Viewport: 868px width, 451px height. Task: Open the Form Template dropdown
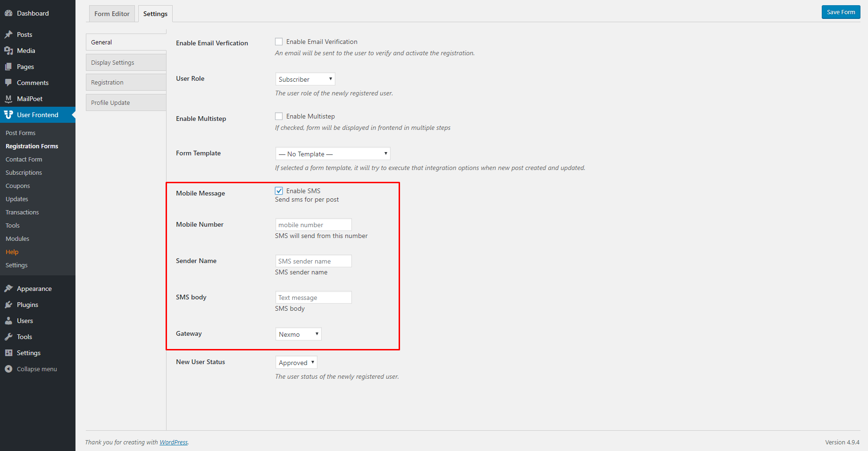(x=333, y=153)
